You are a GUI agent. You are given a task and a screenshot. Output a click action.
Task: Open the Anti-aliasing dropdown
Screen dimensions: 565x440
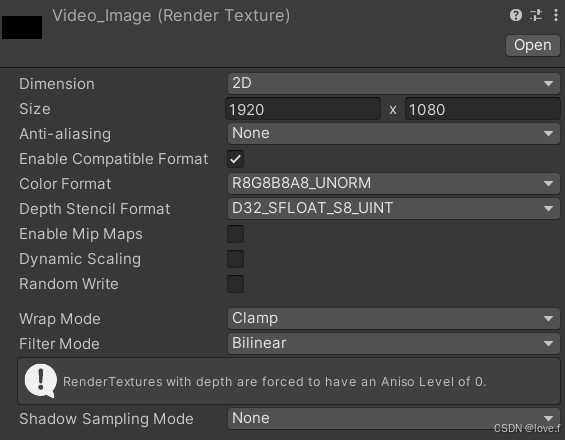(x=393, y=133)
